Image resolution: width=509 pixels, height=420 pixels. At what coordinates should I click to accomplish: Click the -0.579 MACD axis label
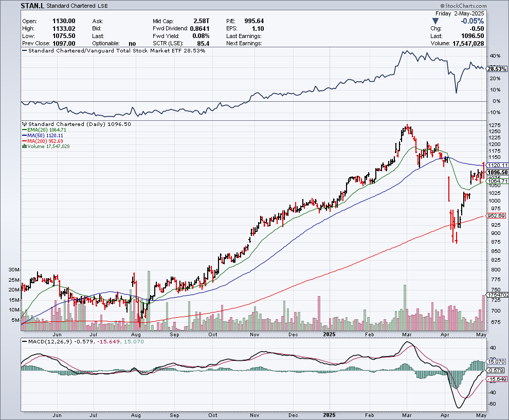[496, 370]
